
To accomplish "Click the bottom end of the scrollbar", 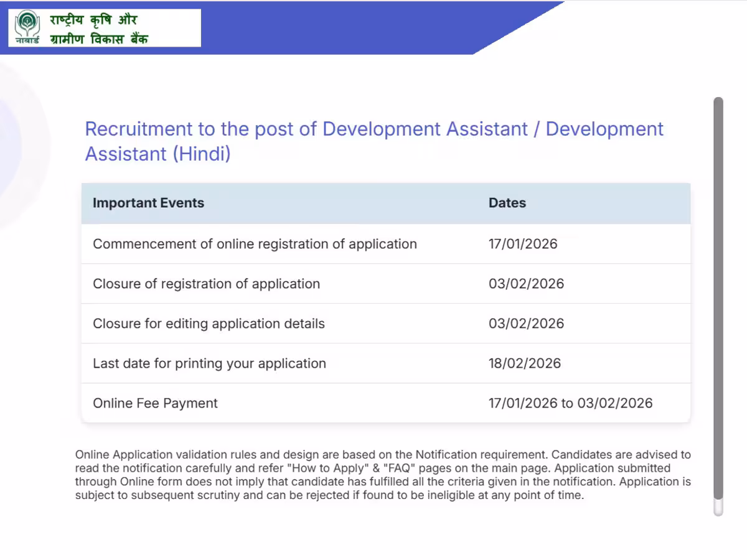I will coord(718,509).
